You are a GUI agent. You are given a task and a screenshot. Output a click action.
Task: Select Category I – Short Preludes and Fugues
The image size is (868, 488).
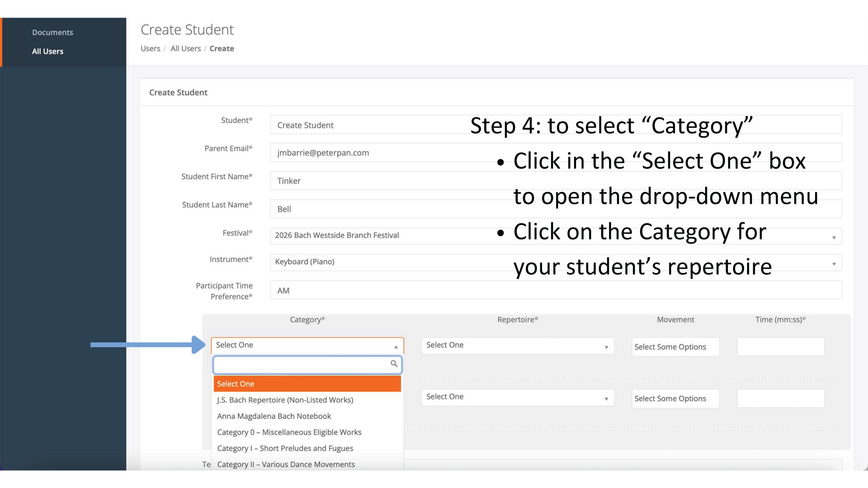coord(285,448)
